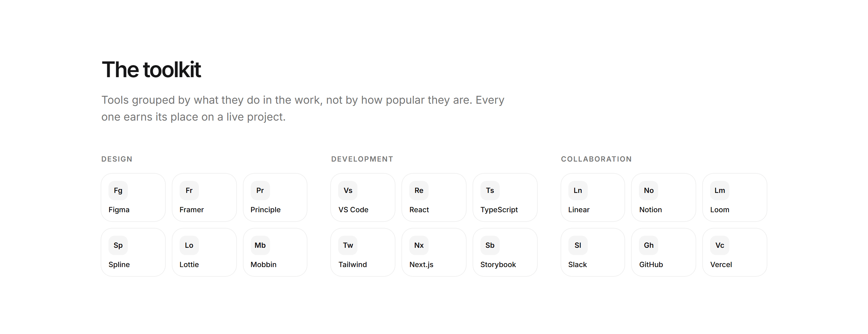
Task: Click the Lo icon badge for Lottie
Action: (189, 245)
